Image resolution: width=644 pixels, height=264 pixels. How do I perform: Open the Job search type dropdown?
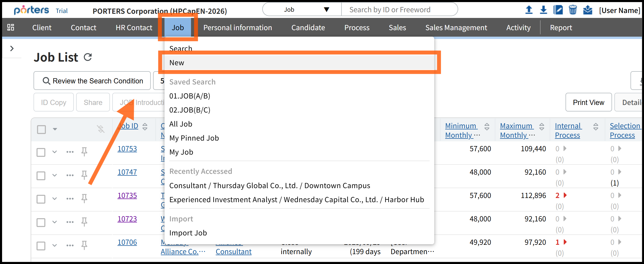pos(302,10)
